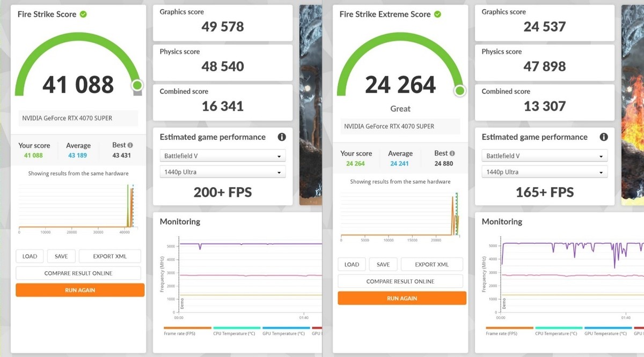
Task: Click the 24 241 average score value
Action: (x=400, y=163)
